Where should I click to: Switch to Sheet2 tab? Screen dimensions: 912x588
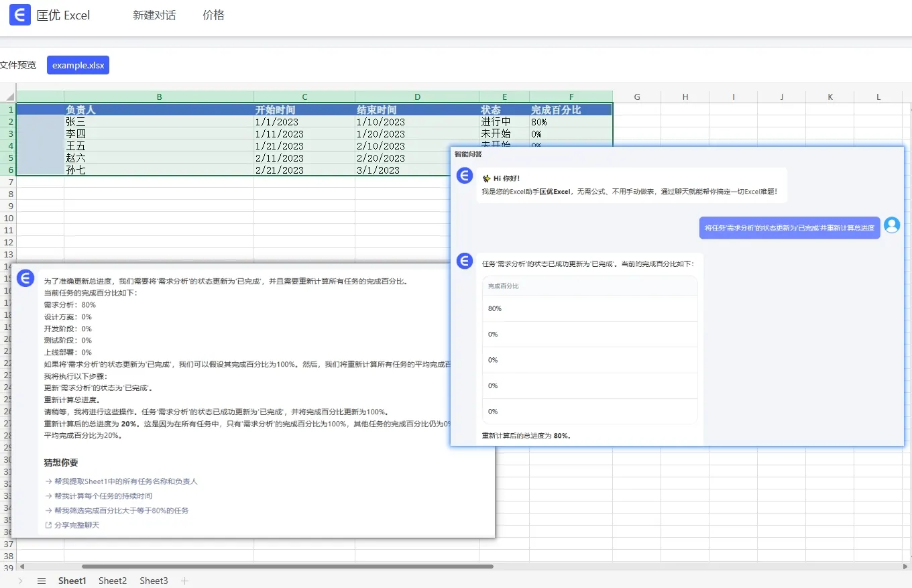point(113,581)
